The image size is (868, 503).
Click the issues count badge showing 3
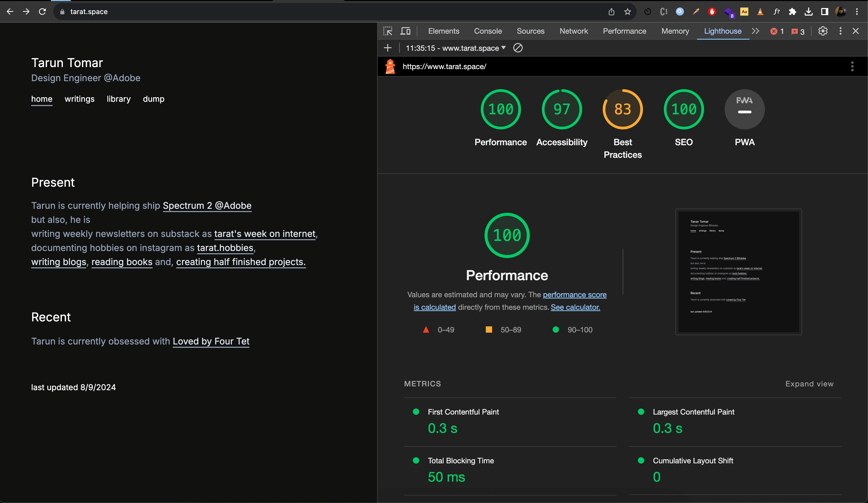pos(798,31)
